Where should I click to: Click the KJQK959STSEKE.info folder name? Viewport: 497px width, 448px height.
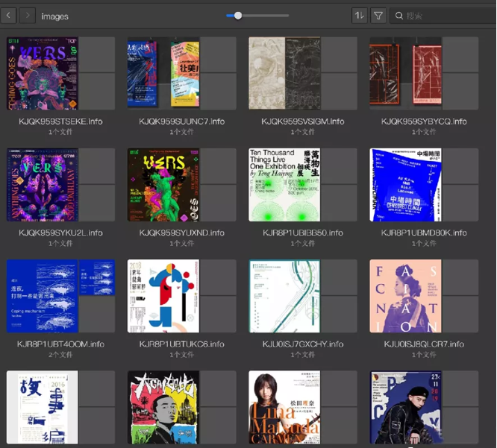pos(60,122)
